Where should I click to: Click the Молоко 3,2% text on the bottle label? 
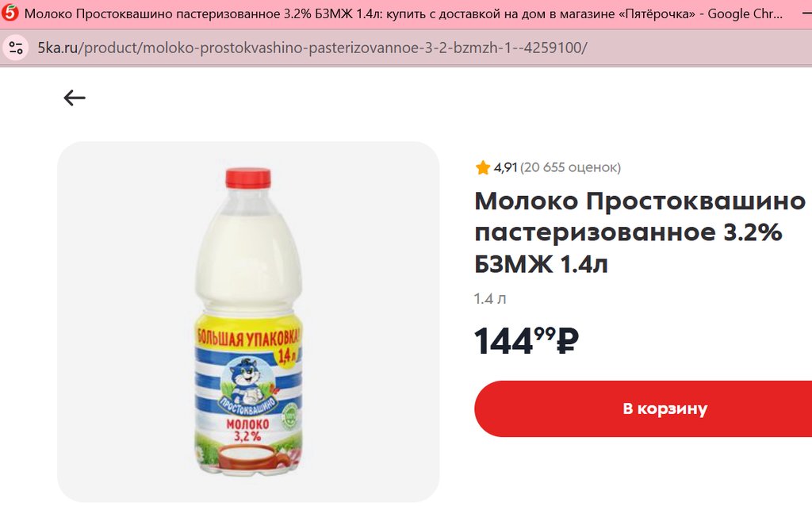point(247,429)
